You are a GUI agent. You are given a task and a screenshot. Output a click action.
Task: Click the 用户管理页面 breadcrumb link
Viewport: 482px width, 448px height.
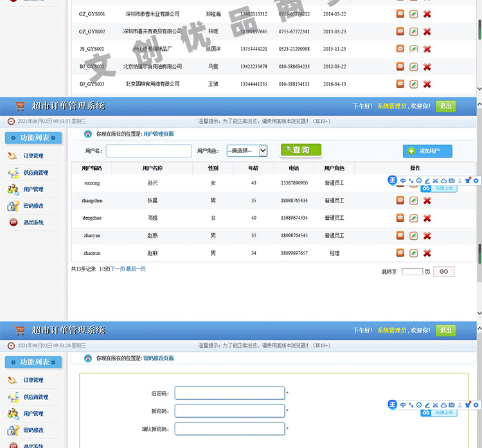[159, 134]
